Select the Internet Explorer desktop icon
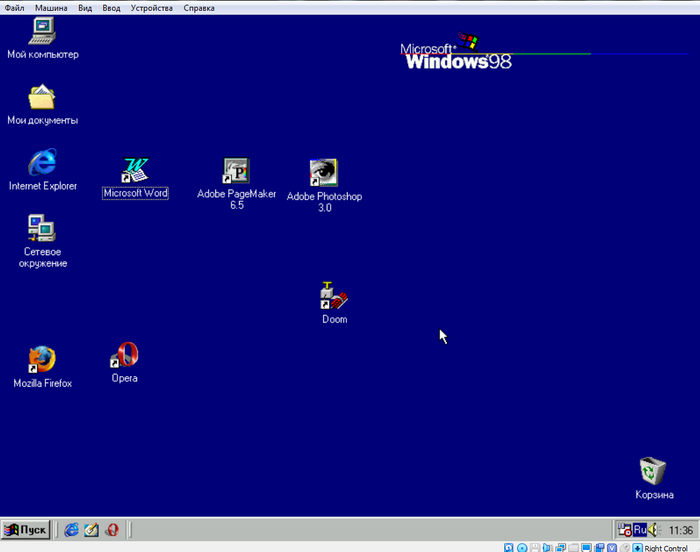Screen dimensions: 700x552 click(x=42, y=170)
